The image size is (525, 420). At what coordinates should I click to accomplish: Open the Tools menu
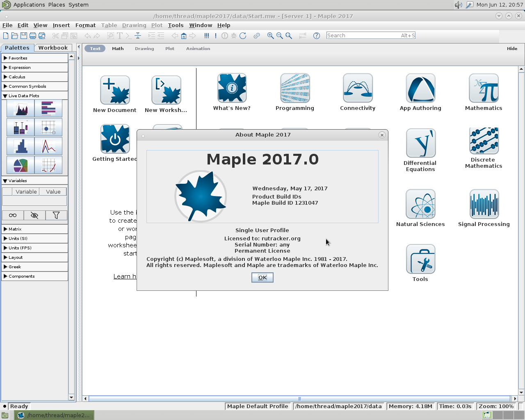tap(176, 25)
